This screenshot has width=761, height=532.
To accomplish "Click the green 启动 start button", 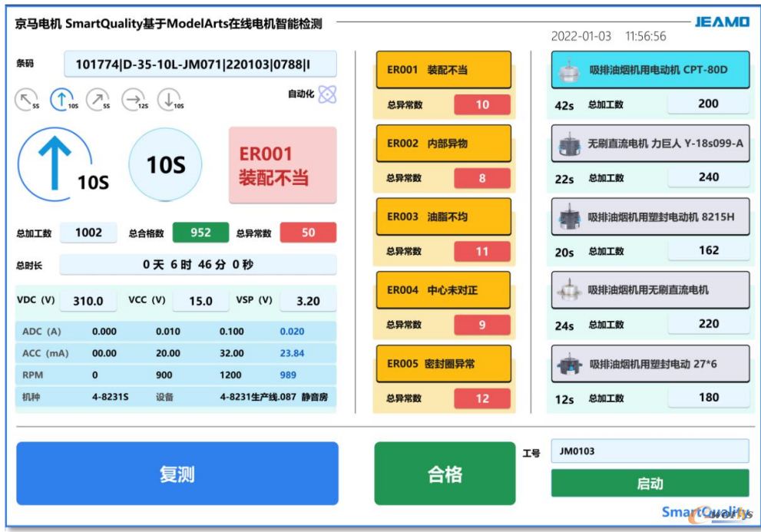I will pos(650,484).
